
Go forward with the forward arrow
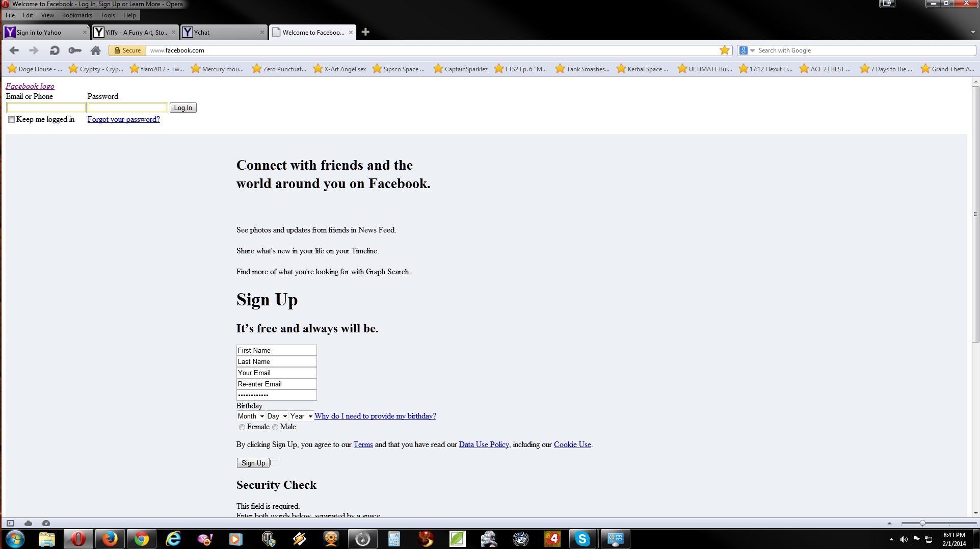tap(34, 50)
